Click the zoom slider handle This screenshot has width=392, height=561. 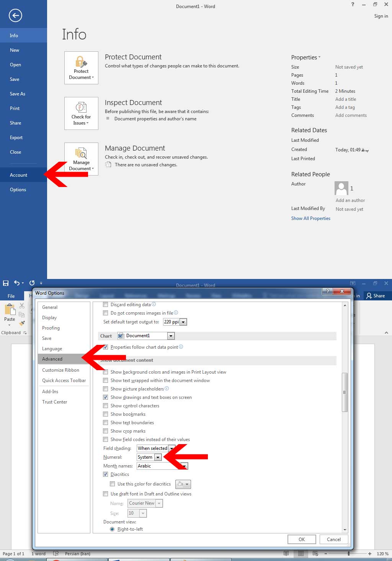click(x=348, y=553)
